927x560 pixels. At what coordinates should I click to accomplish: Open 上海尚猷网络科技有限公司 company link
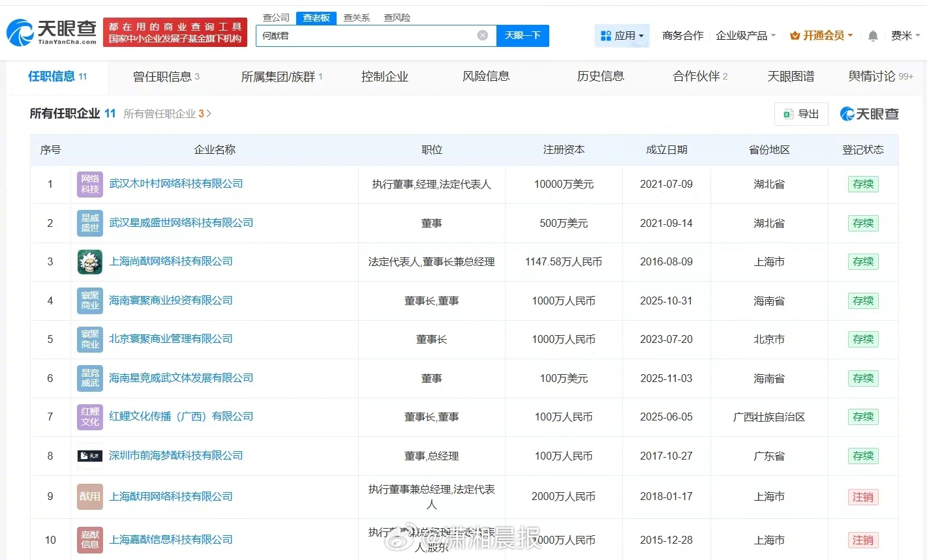(171, 261)
